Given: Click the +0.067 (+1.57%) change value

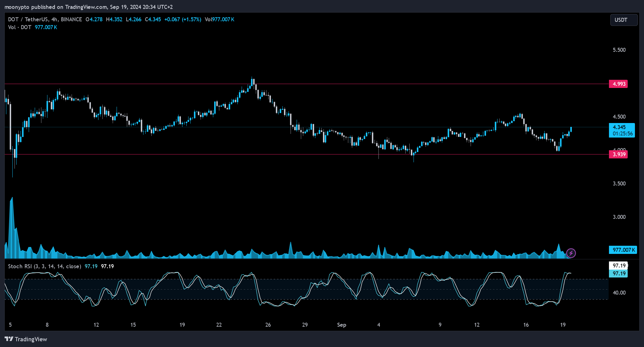Looking at the screenshot, I should click(x=183, y=19).
